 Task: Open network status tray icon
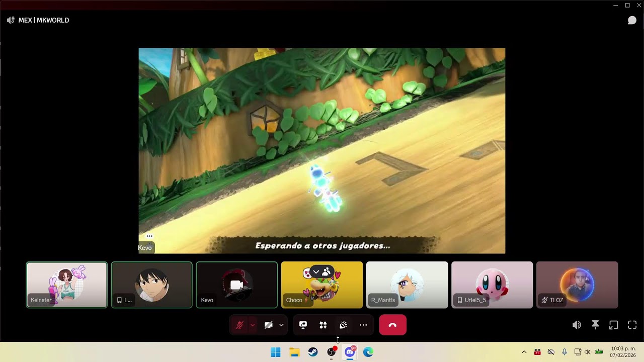click(578, 352)
